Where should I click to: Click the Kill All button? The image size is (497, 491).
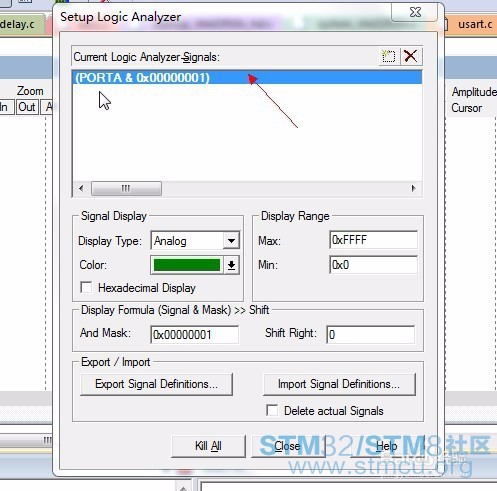point(208,446)
